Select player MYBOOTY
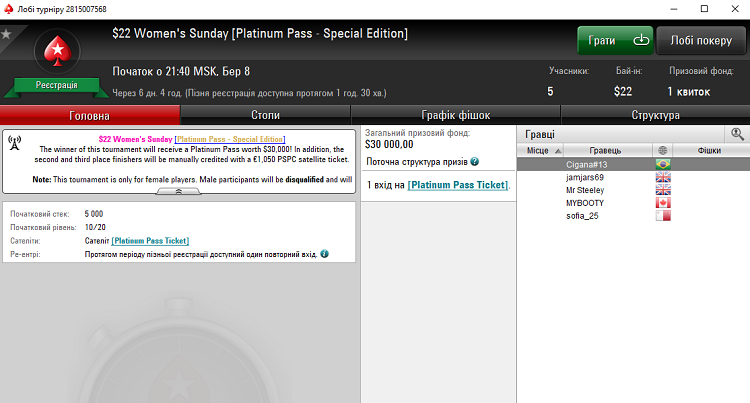Image resolution: width=750 pixels, height=403 pixels. (x=585, y=203)
